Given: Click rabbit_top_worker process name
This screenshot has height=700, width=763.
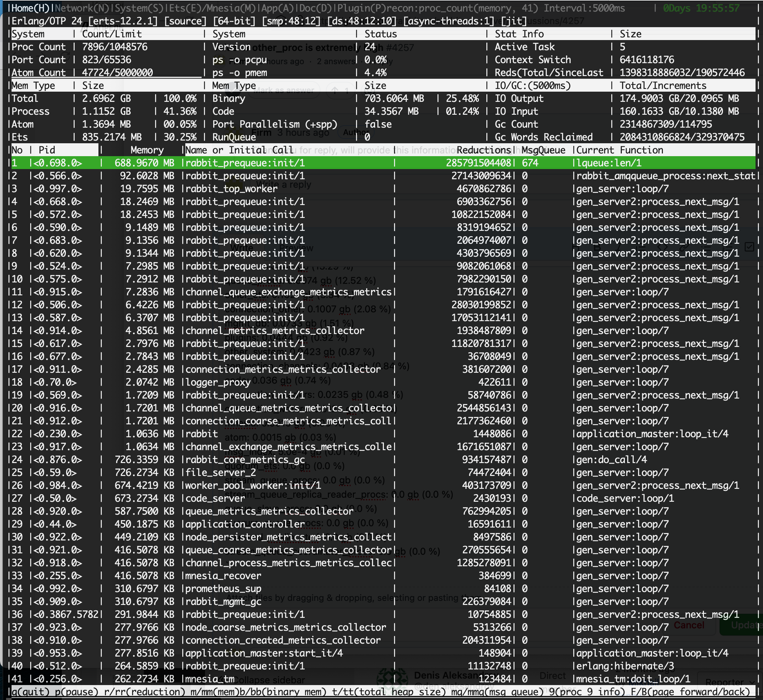Looking at the screenshot, I should click(x=232, y=189).
